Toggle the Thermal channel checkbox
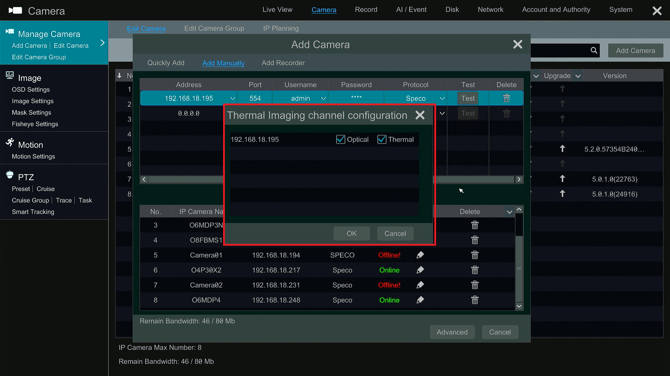Viewport: 670px width, 376px height. (382, 139)
